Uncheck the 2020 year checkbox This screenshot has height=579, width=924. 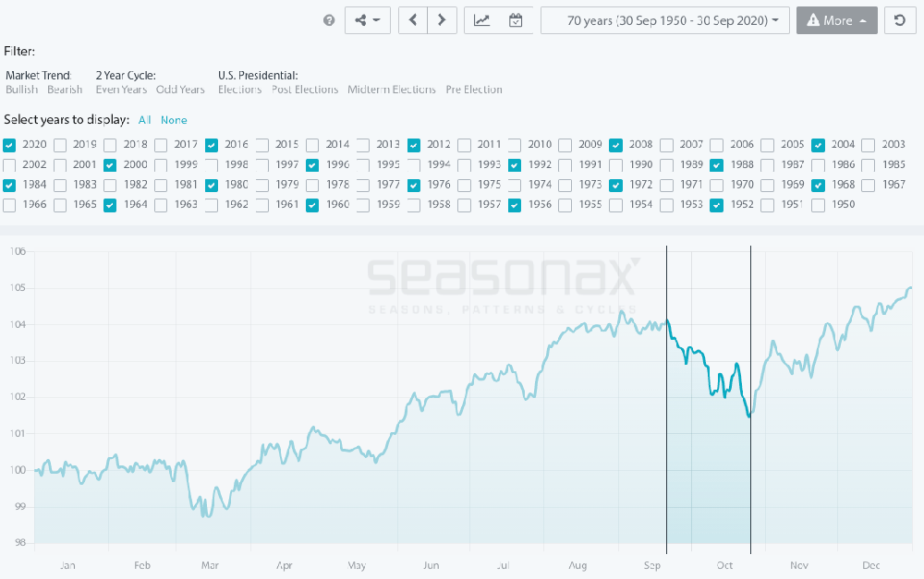click(x=9, y=145)
